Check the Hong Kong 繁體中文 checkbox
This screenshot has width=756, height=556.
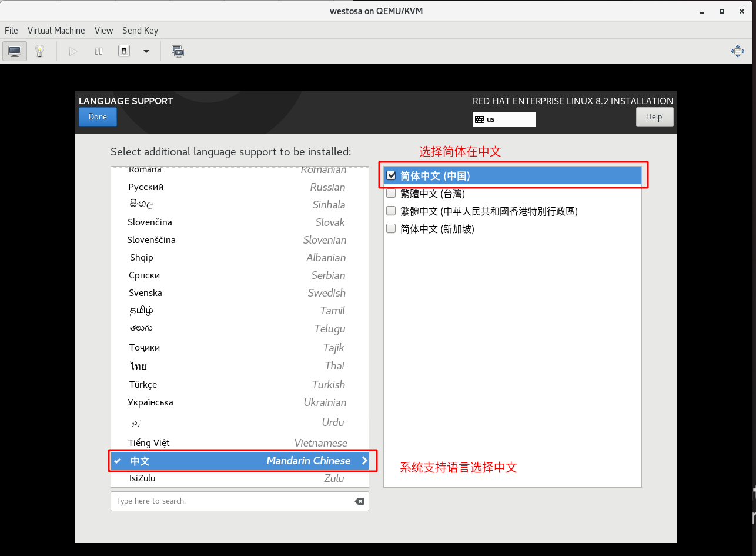[391, 211]
